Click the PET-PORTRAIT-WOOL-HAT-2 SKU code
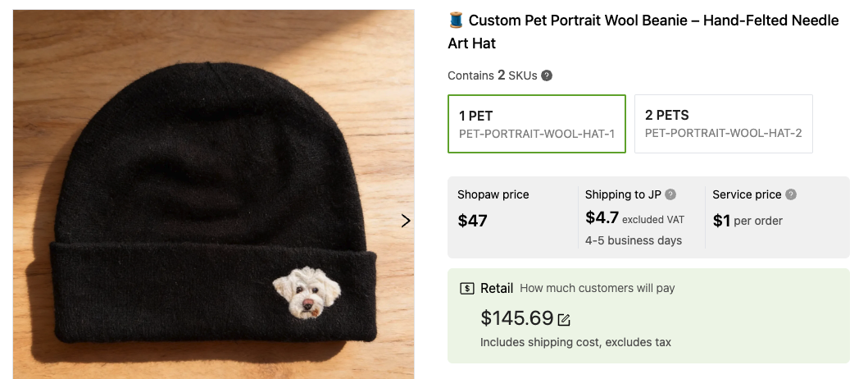868x379 pixels. pyautogui.click(x=723, y=133)
